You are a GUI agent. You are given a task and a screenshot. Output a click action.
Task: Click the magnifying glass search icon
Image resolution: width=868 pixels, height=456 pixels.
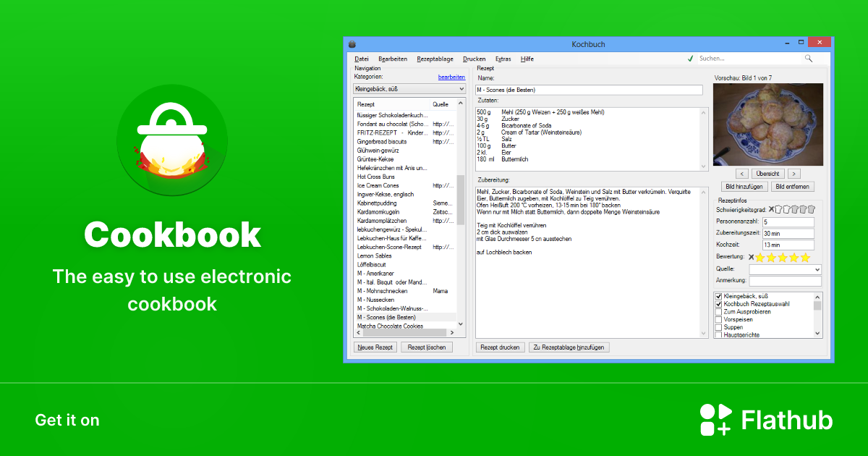tap(808, 59)
